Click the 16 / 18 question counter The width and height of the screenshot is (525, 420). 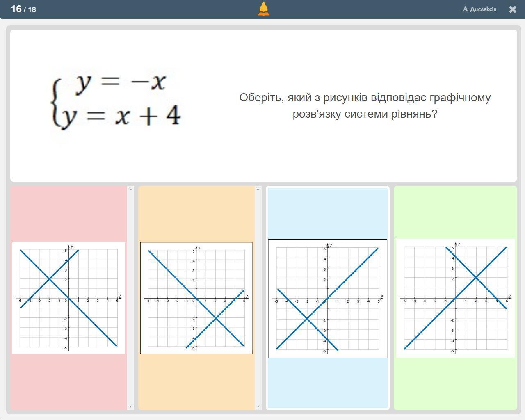pos(23,9)
